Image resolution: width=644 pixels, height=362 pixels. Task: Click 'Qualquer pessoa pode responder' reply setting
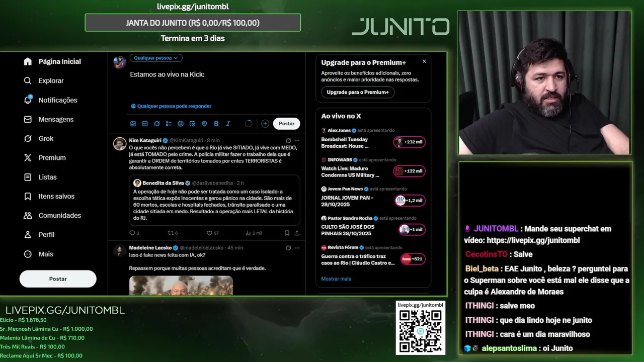point(171,106)
